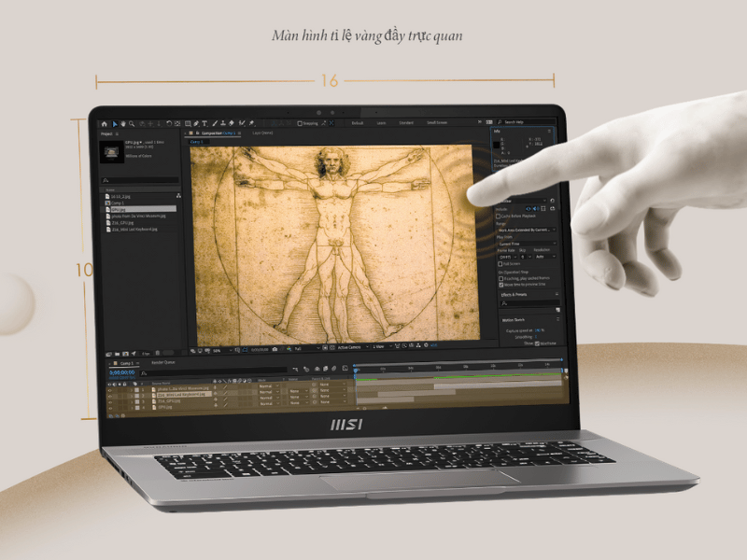This screenshot has width=747, height=560.
Task: Switch to the Layer (none) tab
Action: (x=263, y=133)
